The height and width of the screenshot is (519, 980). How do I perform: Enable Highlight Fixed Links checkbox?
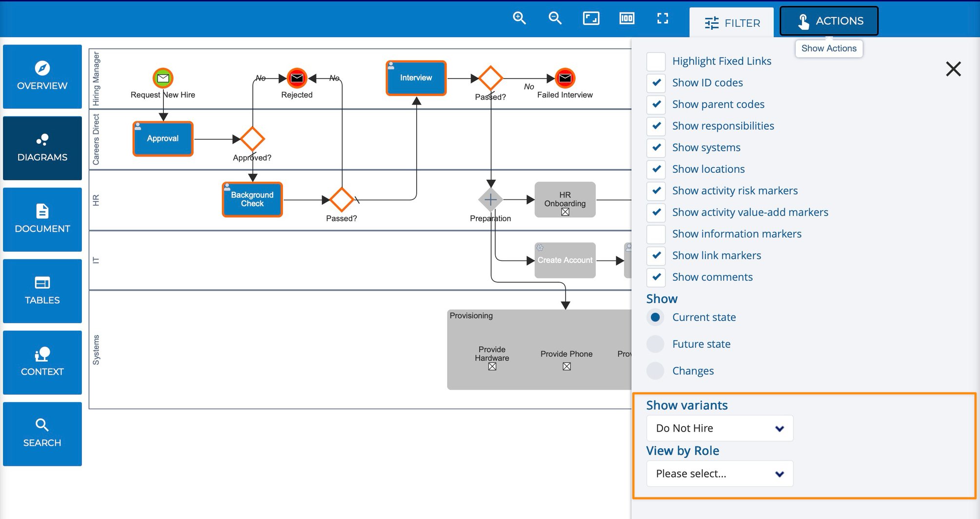point(656,61)
